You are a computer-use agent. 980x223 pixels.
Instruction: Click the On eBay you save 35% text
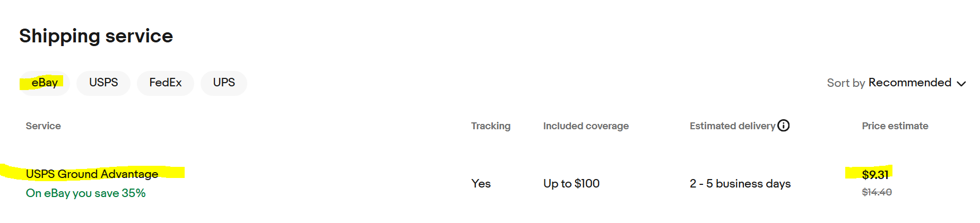click(85, 193)
